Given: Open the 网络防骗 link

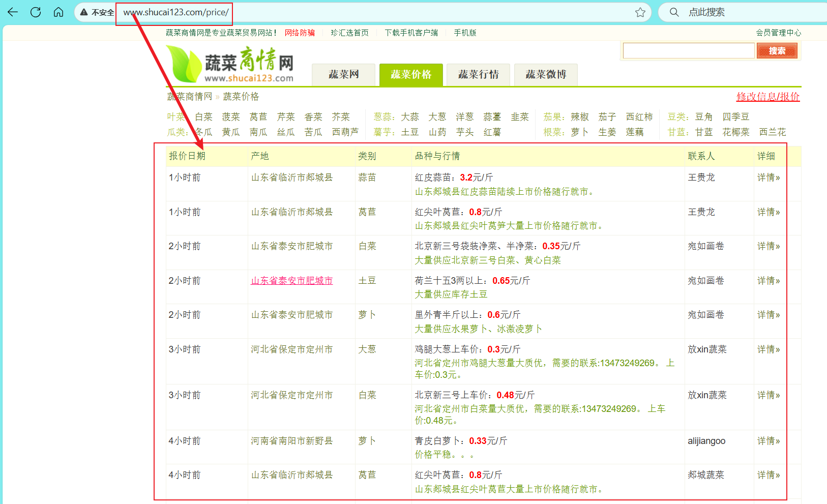Looking at the screenshot, I should click(x=300, y=32).
